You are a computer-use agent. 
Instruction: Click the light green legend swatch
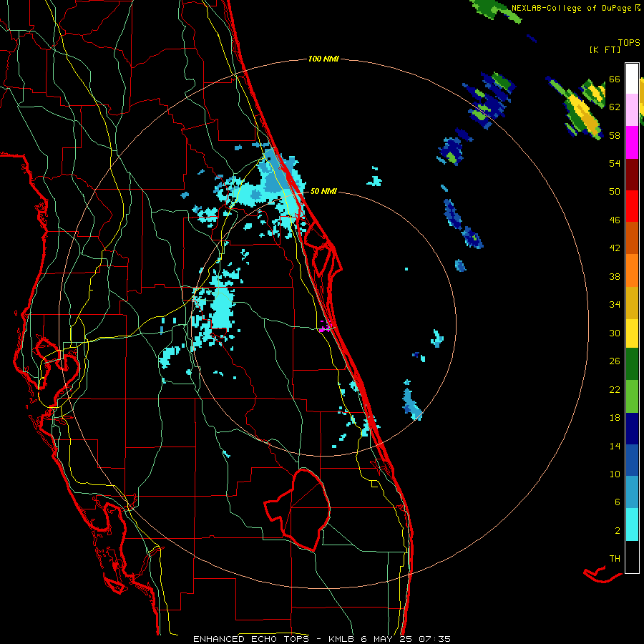pyautogui.click(x=632, y=396)
